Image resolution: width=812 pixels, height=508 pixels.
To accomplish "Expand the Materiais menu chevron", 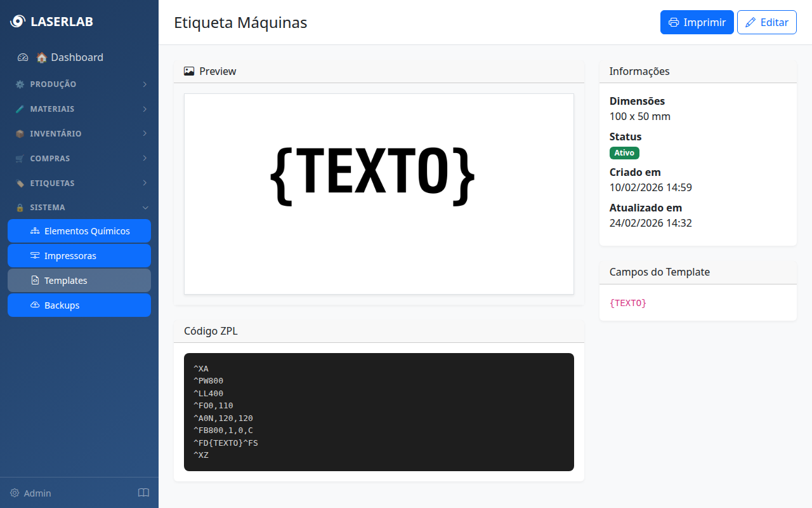I will click(x=145, y=109).
